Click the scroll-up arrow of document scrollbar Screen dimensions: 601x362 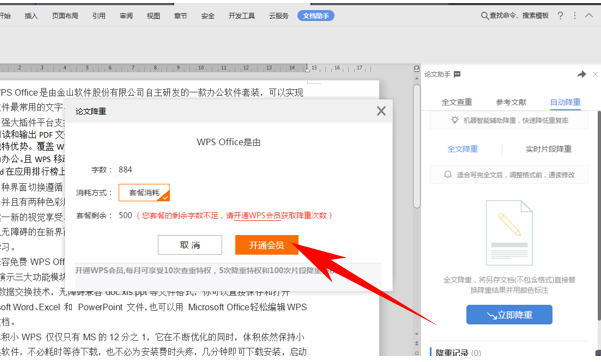pos(417,78)
